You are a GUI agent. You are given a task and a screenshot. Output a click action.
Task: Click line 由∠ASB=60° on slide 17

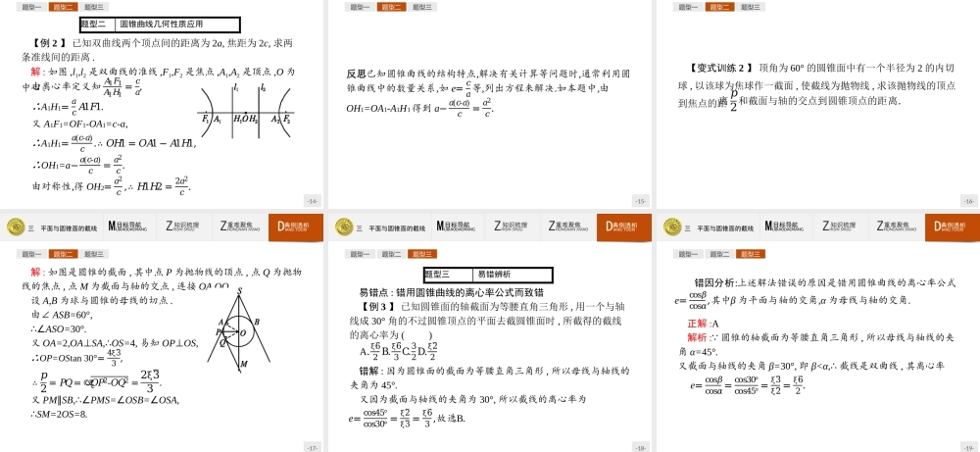tap(62, 315)
